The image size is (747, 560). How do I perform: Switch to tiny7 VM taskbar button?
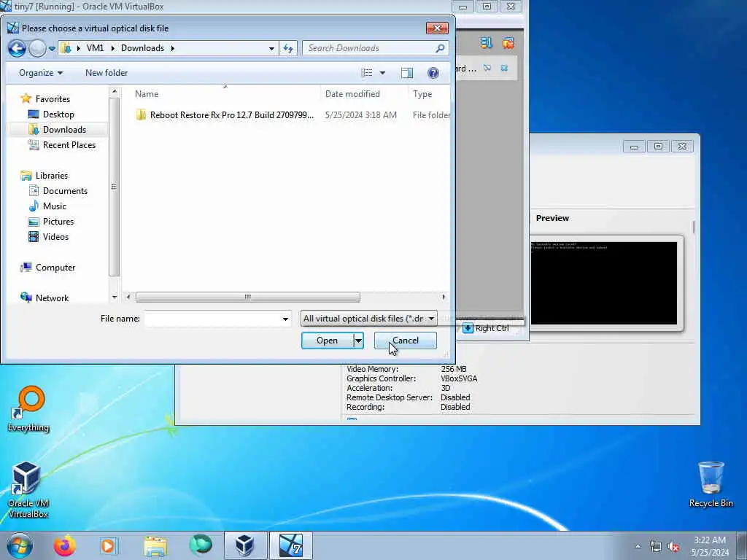pos(290,545)
